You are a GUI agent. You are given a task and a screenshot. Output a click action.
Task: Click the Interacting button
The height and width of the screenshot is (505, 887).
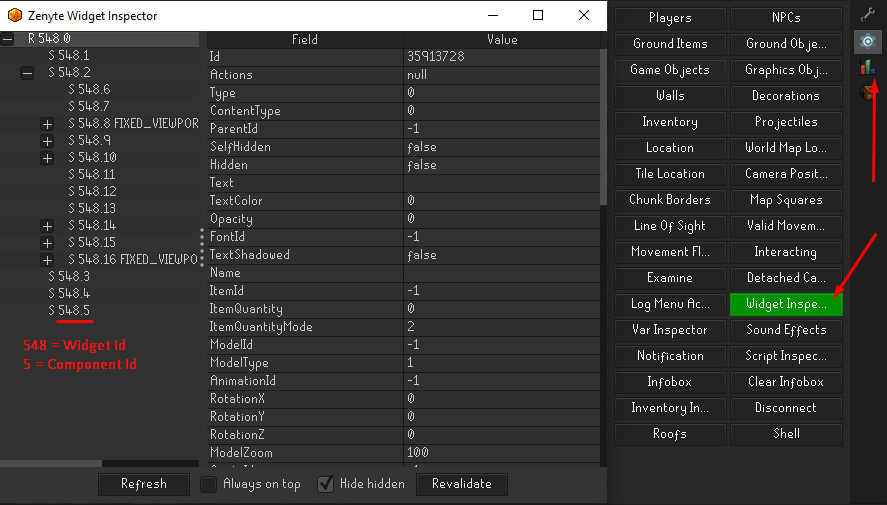786,252
